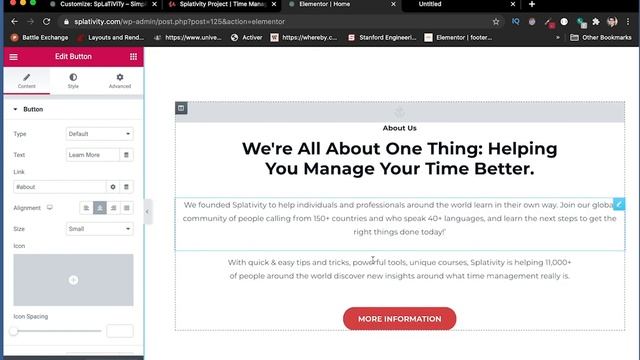Open the Layouts and Rend... bookmark
Image resolution: width=640 pixels, height=360 pixels.
pyautogui.click(x=110, y=38)
